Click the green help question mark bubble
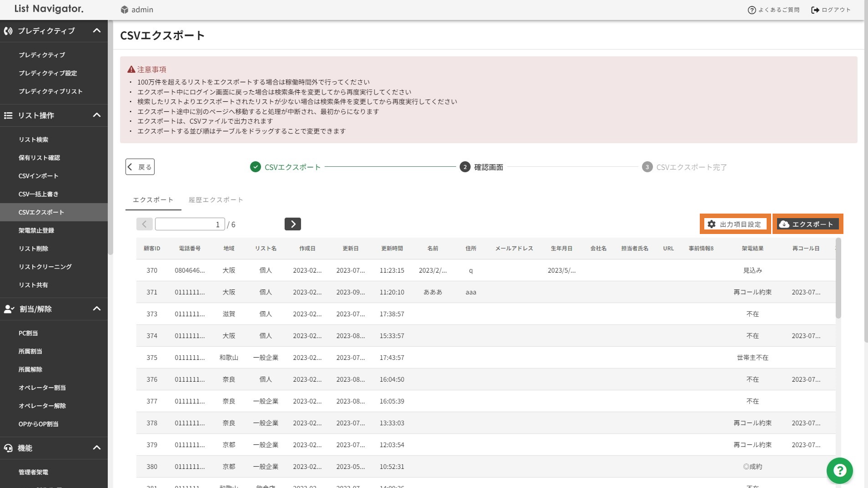868x488 pixels. (x=839, y=470)
